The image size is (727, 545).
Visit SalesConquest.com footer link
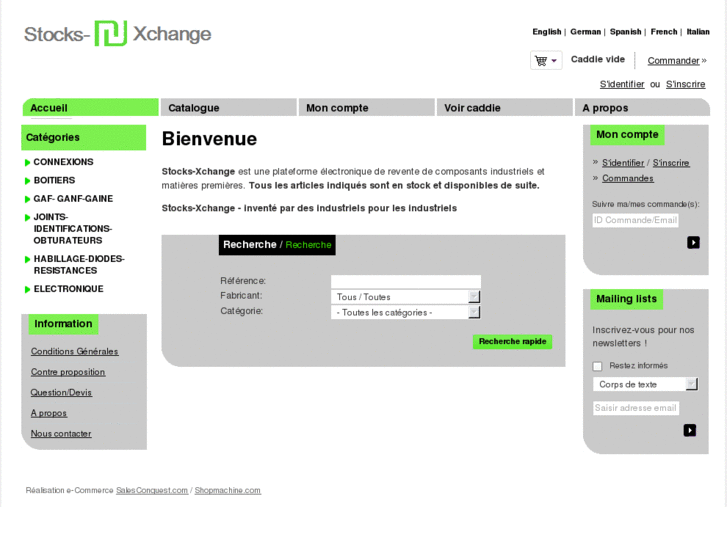pyautogui.click(x=152, y=490)
